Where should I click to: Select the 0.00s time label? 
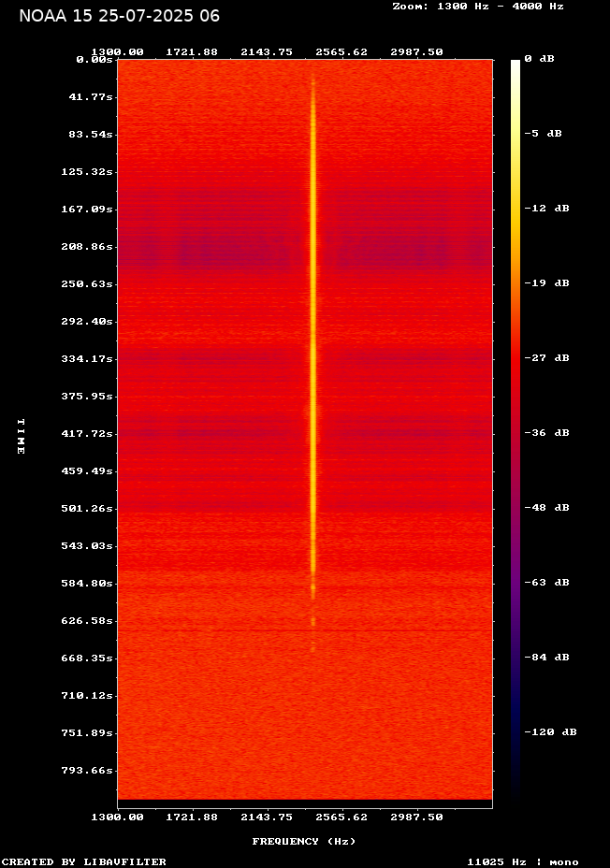point(94,60)
